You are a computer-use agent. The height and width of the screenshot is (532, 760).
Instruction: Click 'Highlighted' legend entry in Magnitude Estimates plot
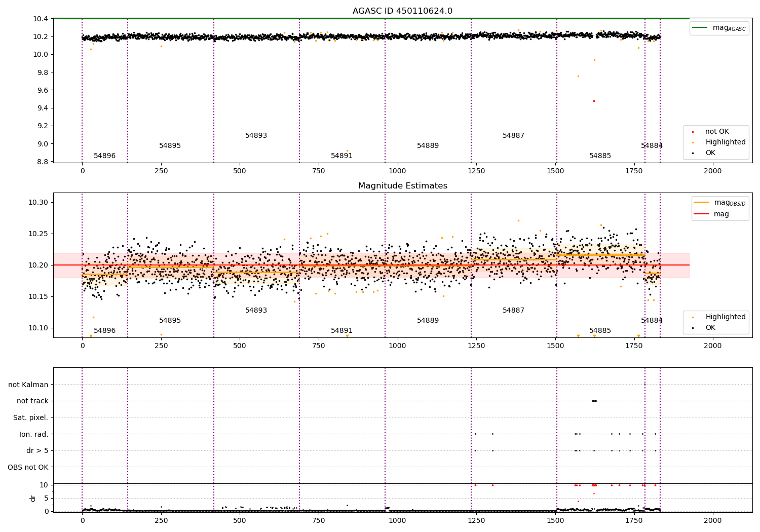tap(719, 317)
